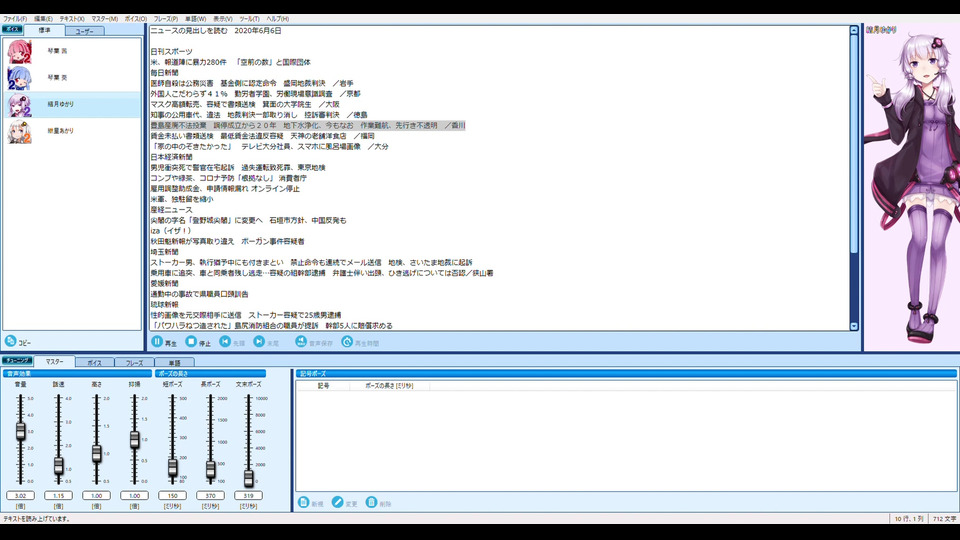Open the 編集(E) menu
Screen dimensions: 960x540
[43, 19]
